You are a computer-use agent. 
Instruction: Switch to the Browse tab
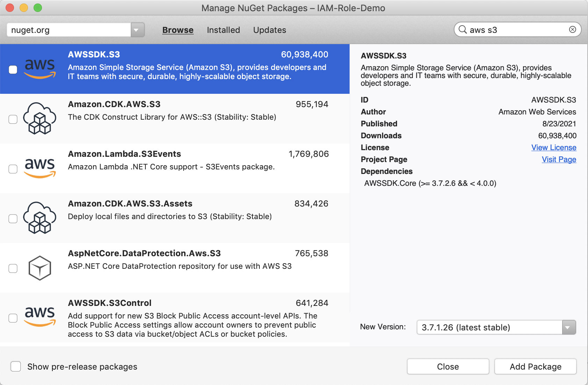coord(178,30)
